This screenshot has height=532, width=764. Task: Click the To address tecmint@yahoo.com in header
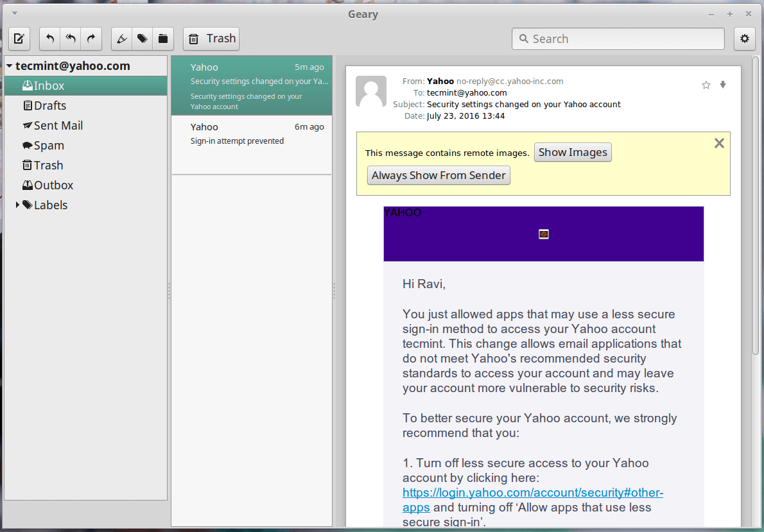[467, 93]
